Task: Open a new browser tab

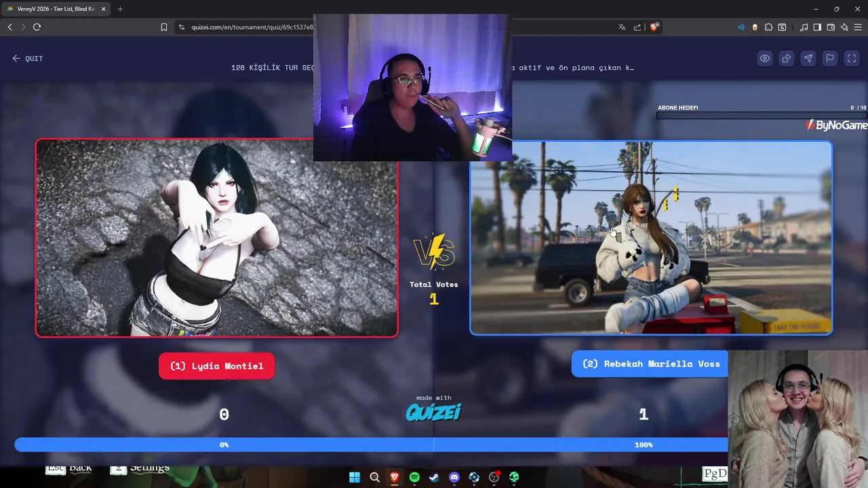Action: coord(120,9)
